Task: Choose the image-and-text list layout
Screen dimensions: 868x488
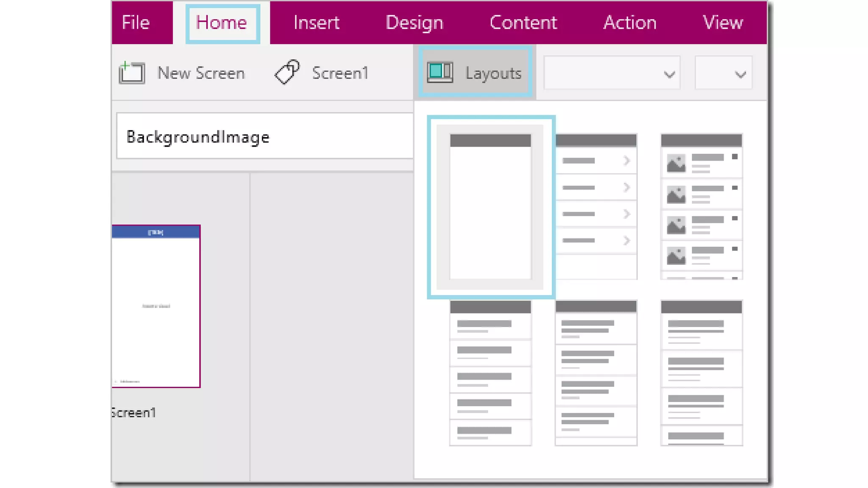Action: (x=701, y=207)
